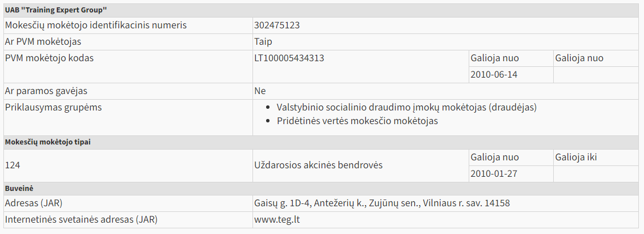Click the "Taip" value cell

click(x=264, y=42)
